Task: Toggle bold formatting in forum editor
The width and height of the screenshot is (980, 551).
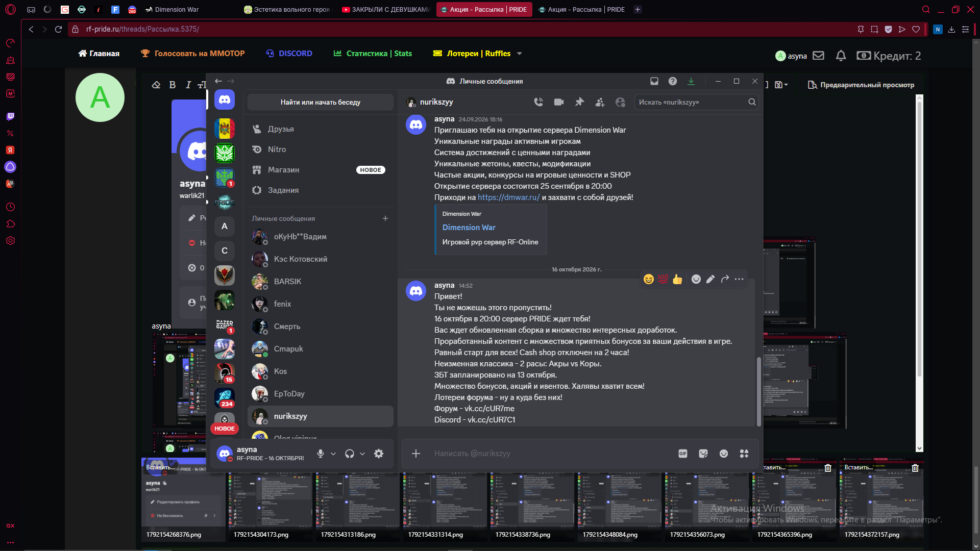Action: tap(173, 85)
